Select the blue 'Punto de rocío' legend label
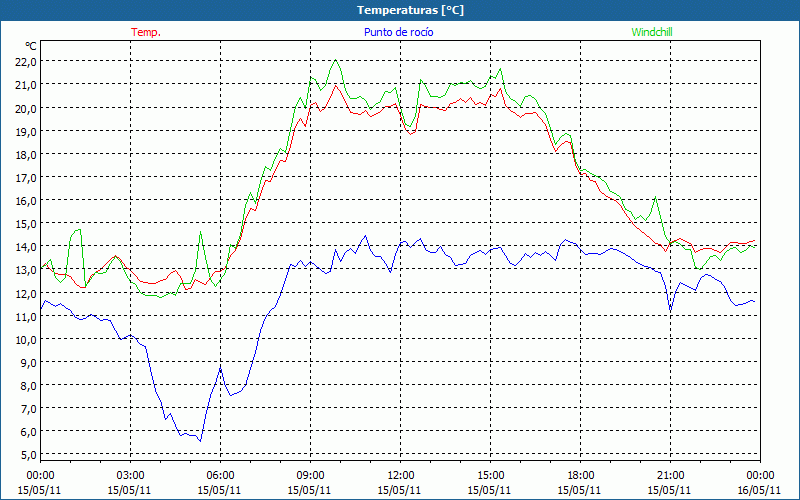This screenshot has width=800, height=500. coord(398,32)
